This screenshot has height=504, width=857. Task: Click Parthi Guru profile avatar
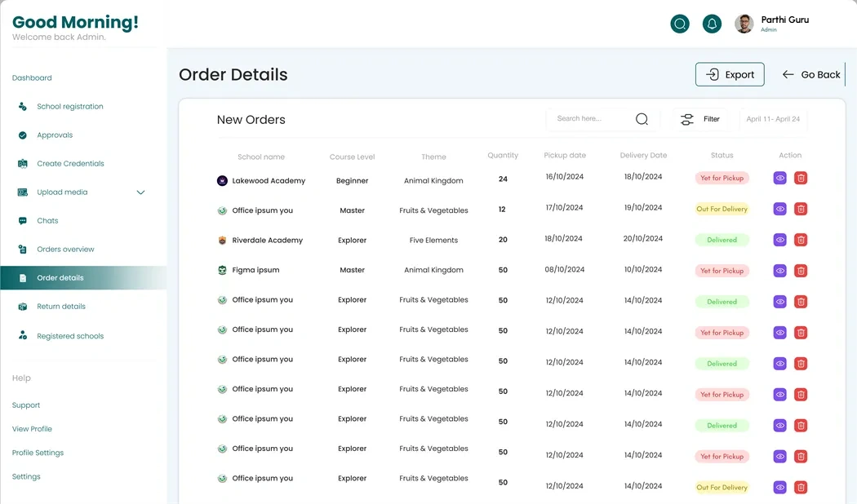[x=744, y=24]
